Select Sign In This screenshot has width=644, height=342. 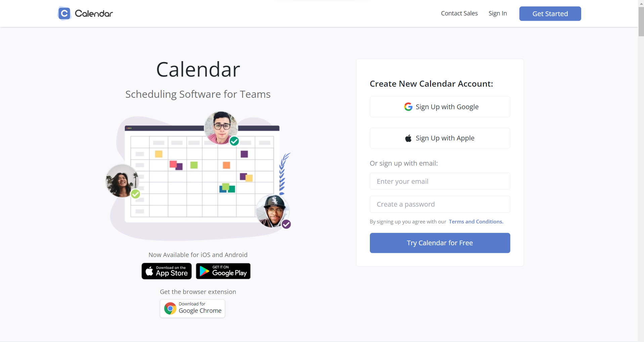click(497, 13)
